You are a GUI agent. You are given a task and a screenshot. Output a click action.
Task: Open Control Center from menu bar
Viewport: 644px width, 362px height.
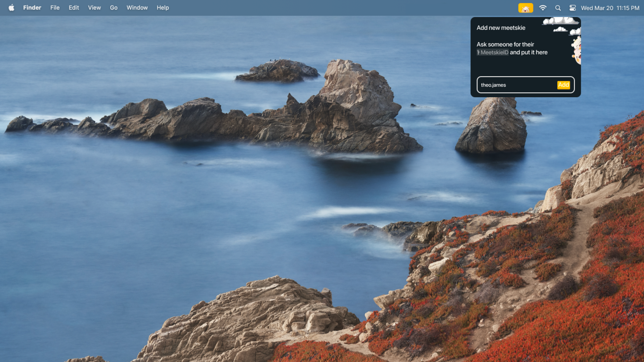click(572, 8)
